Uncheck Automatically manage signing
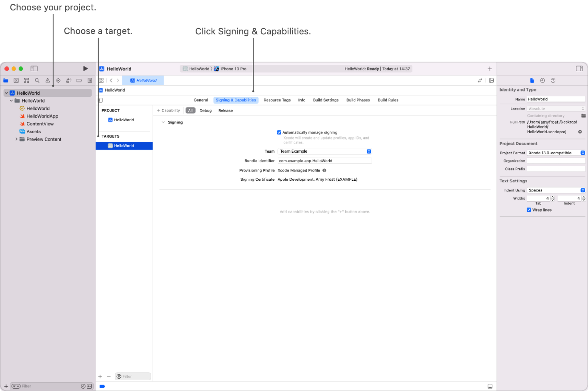The height and width of the screenshot is (391, 588). point(279,132)
